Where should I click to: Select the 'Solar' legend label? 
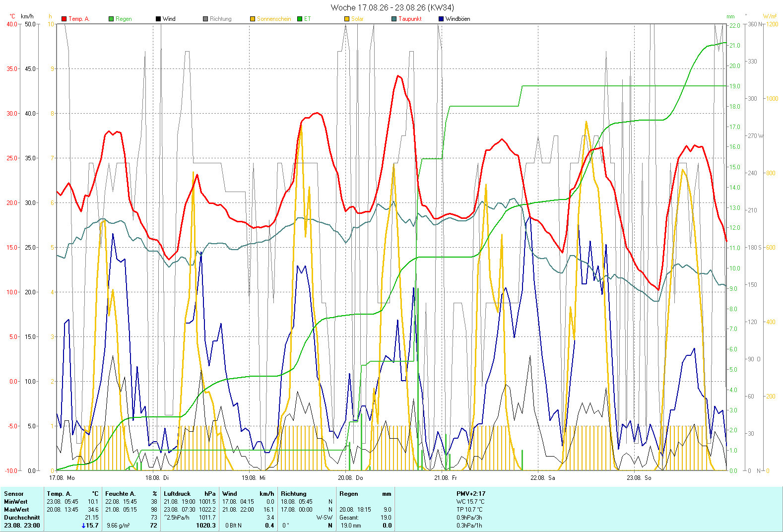point(357,19)
